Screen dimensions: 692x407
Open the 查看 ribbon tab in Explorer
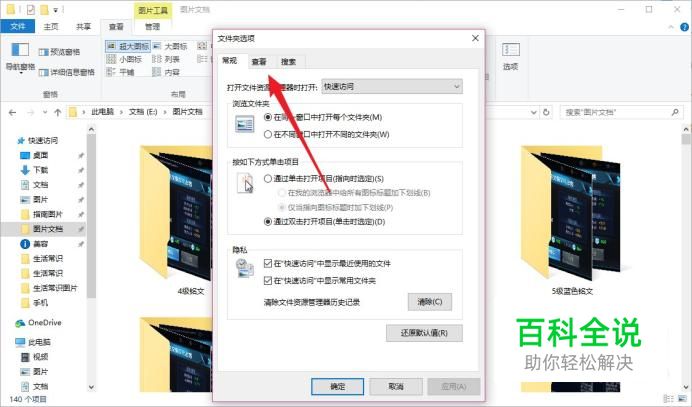tap(116, 26)
